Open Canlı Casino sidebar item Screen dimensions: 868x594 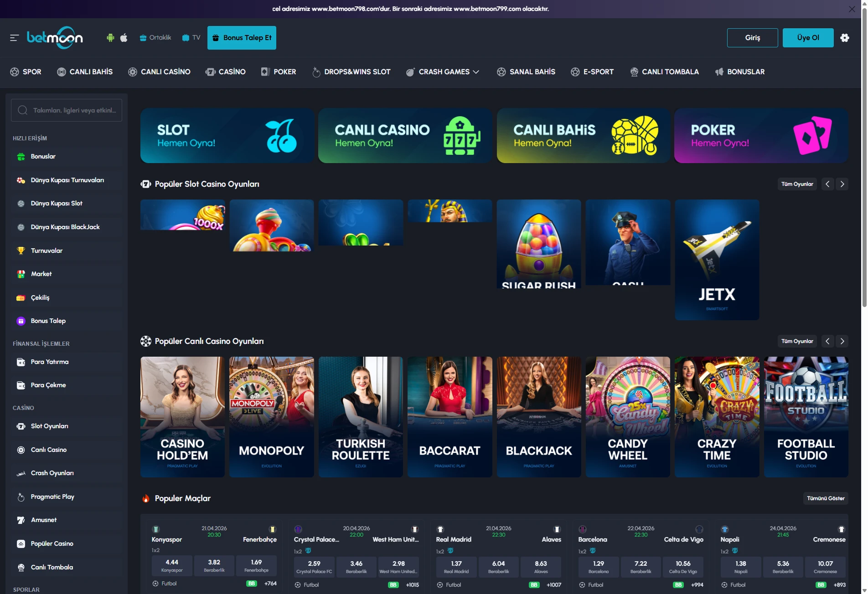coord(67,450)
